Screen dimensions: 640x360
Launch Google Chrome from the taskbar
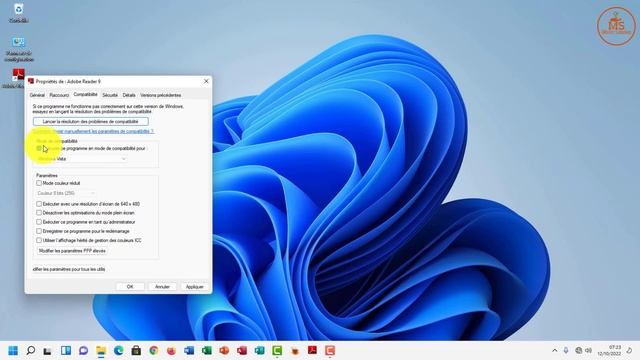[153, 350]
